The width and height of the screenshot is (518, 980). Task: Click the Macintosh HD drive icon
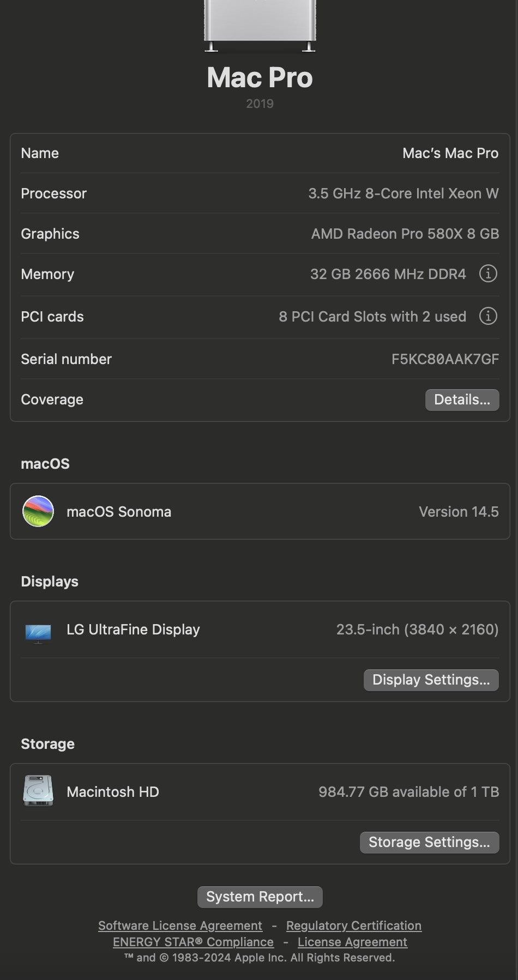coord(38,791)
